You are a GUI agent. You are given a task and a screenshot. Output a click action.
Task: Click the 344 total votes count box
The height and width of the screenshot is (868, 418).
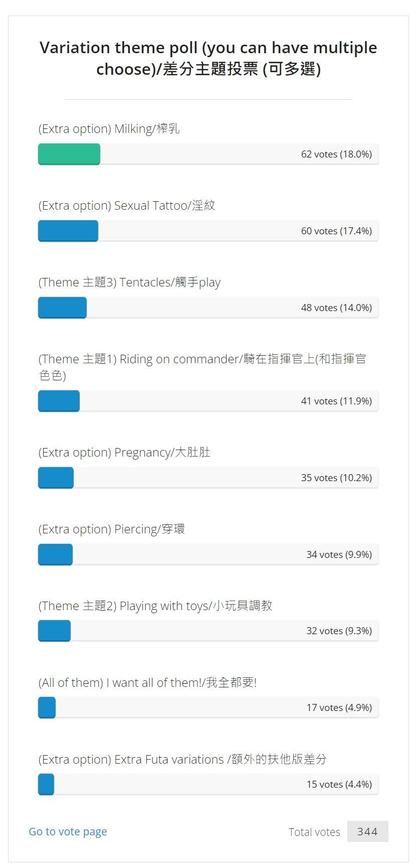(367, 831)
